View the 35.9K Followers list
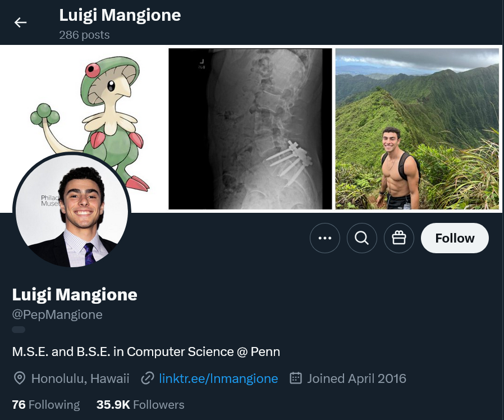This screenshot has width=504, height=420. pos(140,404)
